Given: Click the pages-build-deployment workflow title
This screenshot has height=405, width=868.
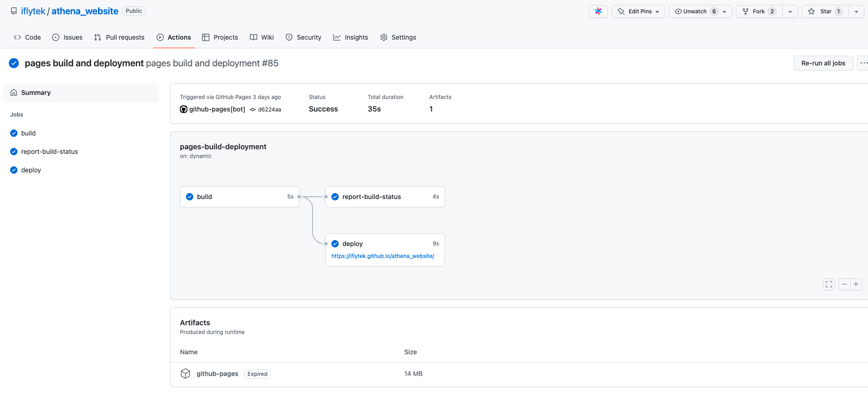Looking at the screenshot, I should point(223,147).
